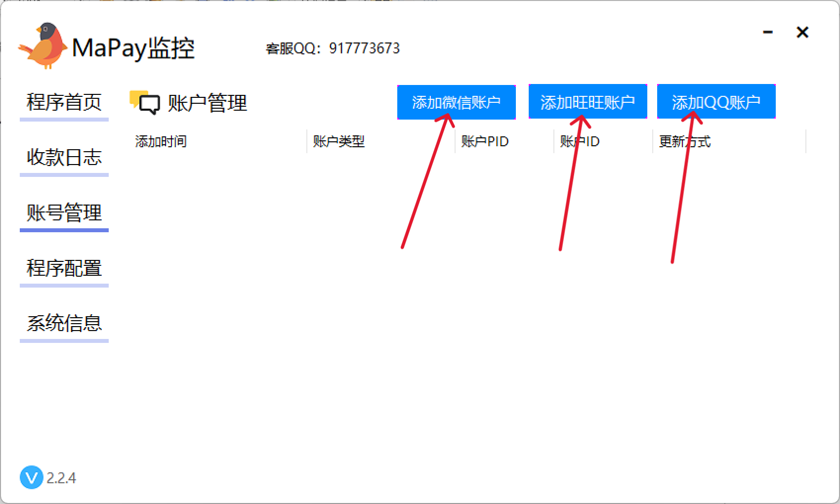
Task: Click the version number 2.2.4 text
Action: 61,478
